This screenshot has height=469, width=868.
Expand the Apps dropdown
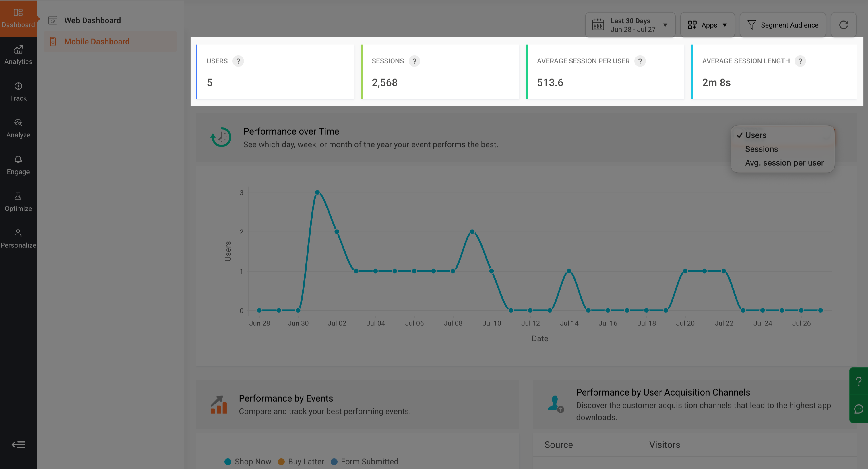[707, 25]
